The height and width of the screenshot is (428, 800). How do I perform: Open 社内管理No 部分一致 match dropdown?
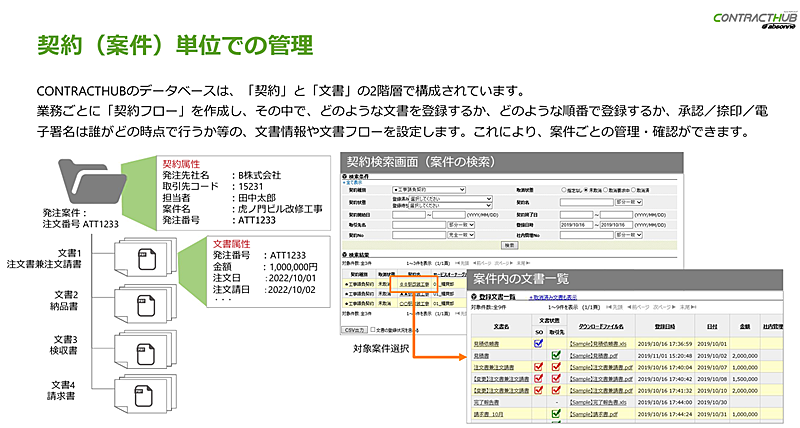pos(628,235)
